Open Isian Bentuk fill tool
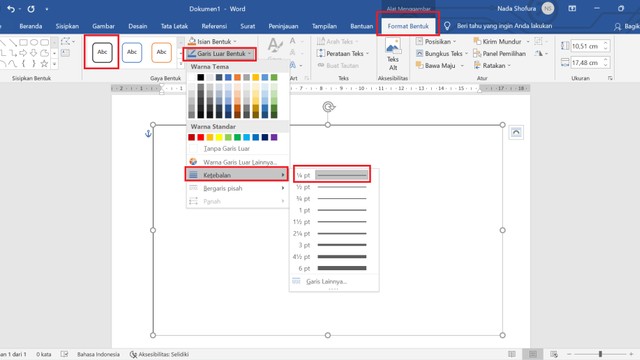 [x=212, y=41]
